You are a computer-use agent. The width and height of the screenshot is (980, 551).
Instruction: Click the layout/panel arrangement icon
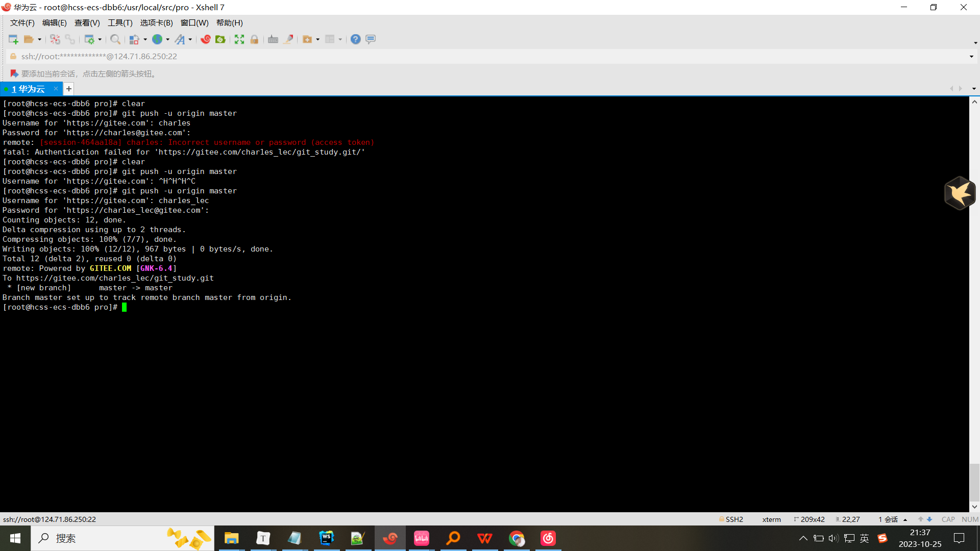tap(330, 39)
